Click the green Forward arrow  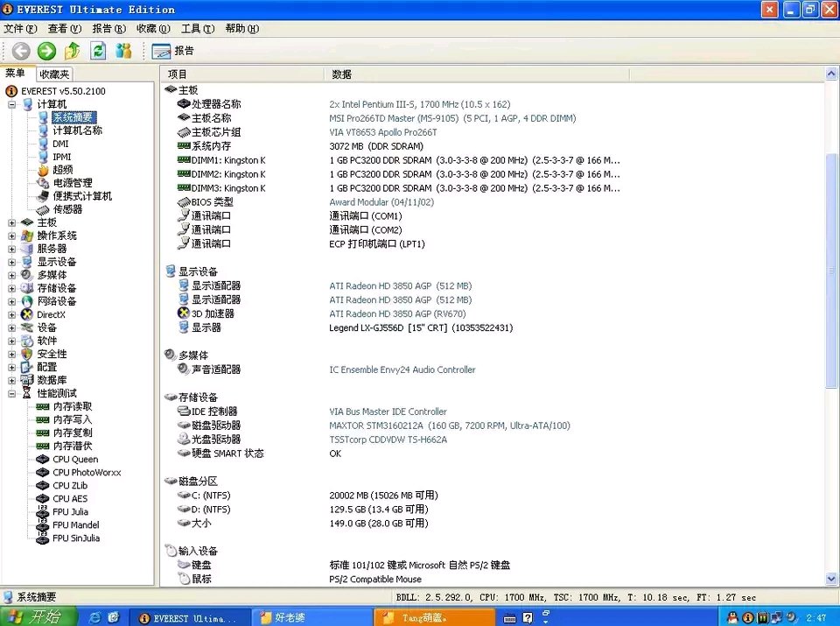46,51
